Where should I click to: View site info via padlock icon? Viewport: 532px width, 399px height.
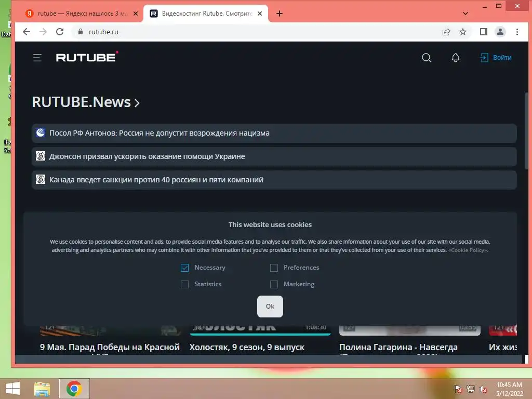(81, 32)
